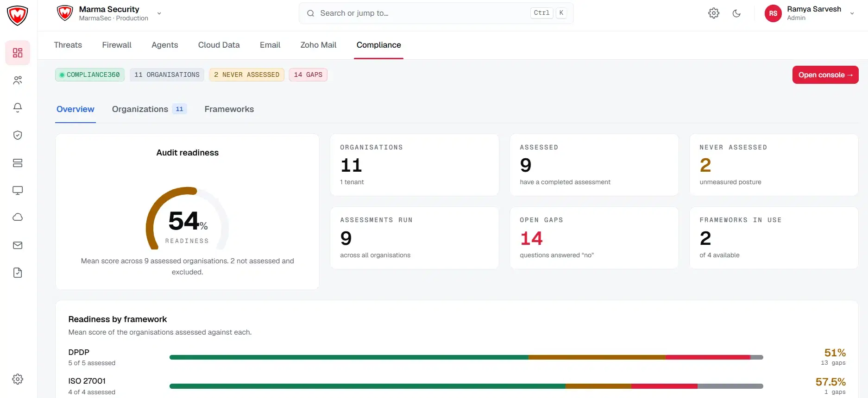Switch to the Agents tab

(x=164, y=45)
